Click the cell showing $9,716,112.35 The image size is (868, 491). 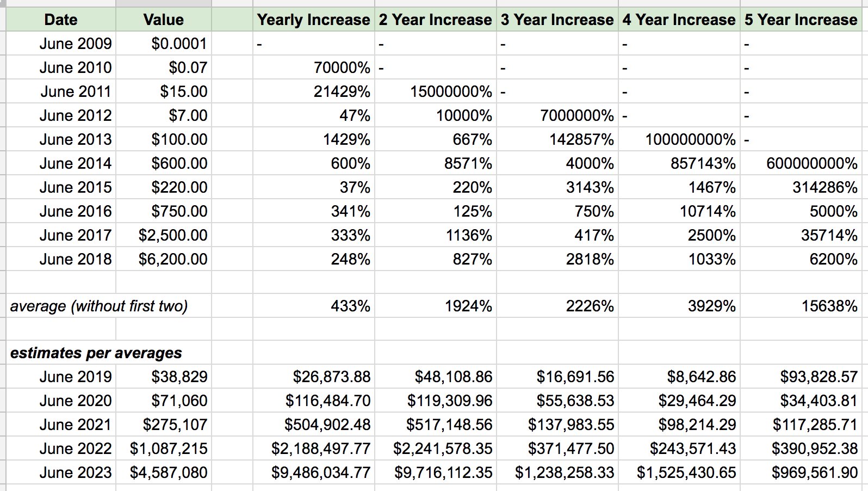click(436, 472)
